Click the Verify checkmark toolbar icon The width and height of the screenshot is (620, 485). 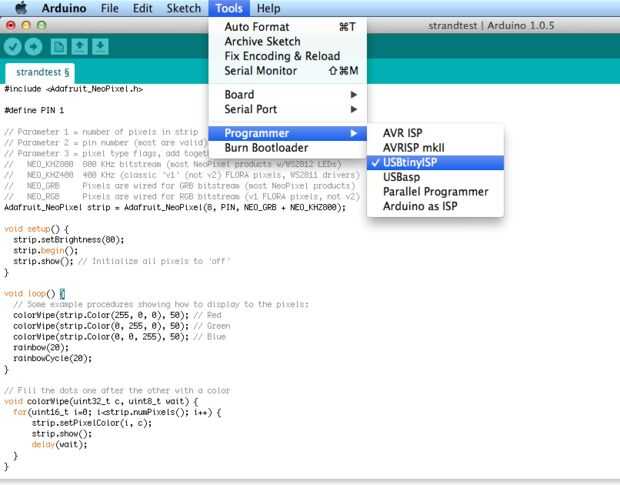click(x=13, y=47)
